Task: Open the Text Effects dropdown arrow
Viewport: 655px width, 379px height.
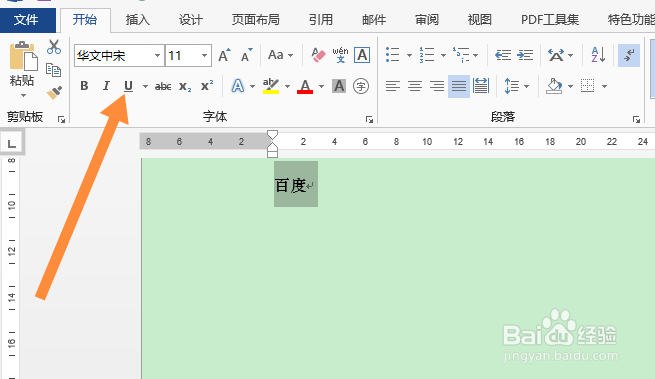Action: (252, 86)
